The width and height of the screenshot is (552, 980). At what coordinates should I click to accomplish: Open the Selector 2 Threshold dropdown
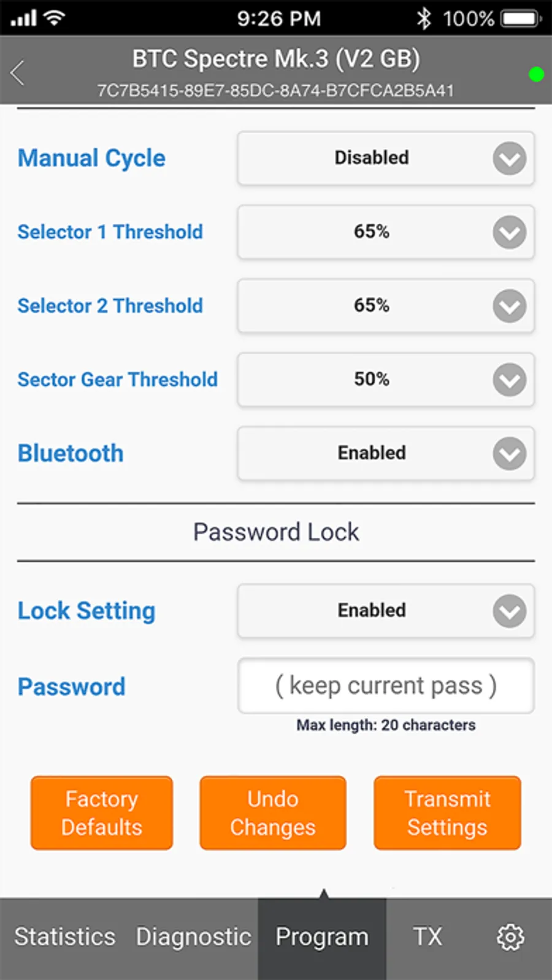385,305
